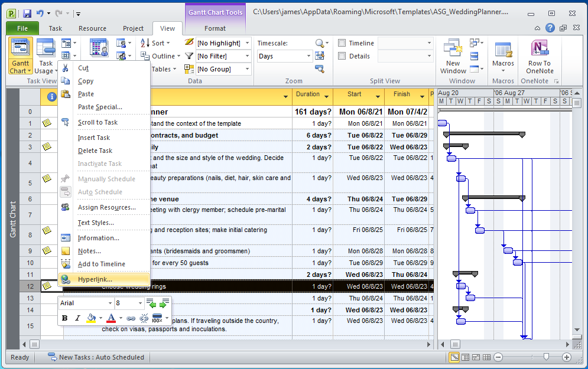Open the Arial font dropdown
The width and height of the screenshot is (588, 369).
(x=86, y=302)
